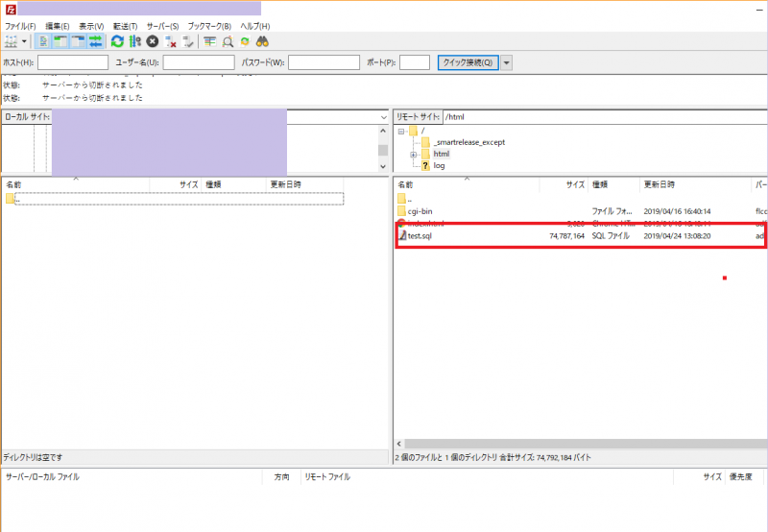This screenshot has width=768, height=532.
Task: Toggle synchronized browsing icon
Action: [x=245, y=41]
